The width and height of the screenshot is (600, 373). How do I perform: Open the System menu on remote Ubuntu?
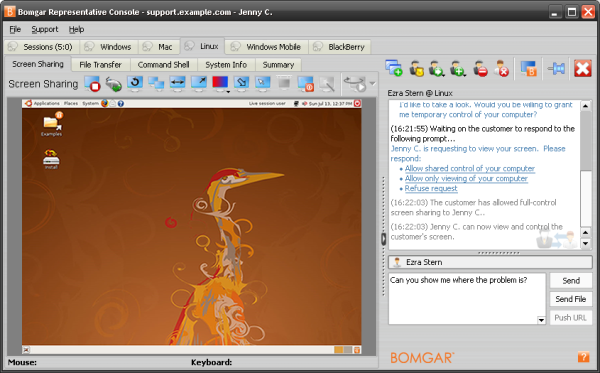click(x=91, y=103)
